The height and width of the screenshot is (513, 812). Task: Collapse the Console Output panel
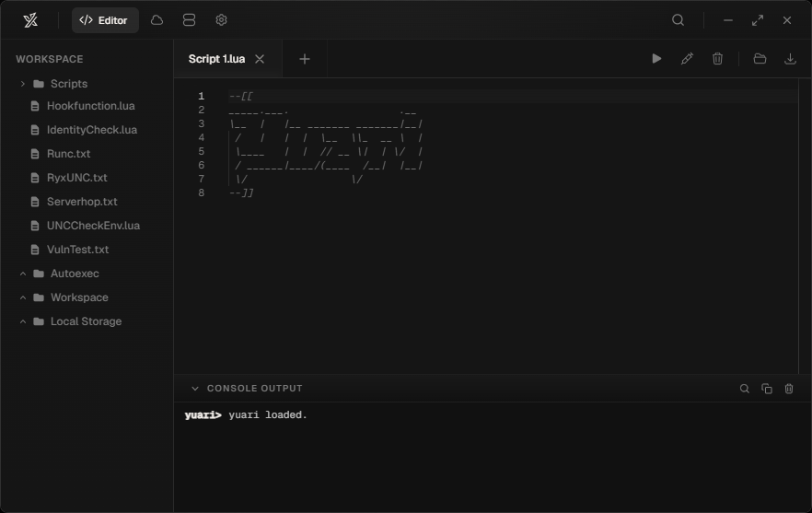click(x=195, y=388)
